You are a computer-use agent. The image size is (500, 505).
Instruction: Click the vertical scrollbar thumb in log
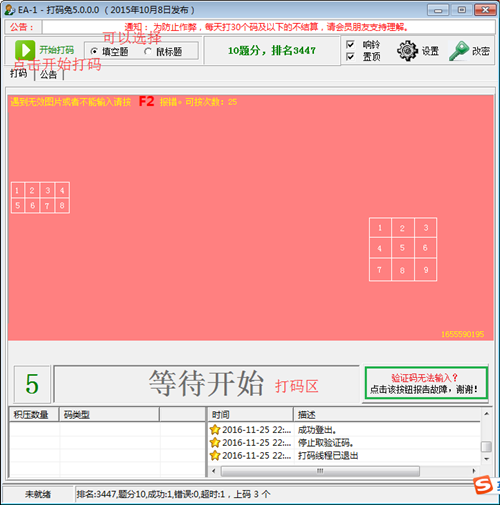[486, 447]
